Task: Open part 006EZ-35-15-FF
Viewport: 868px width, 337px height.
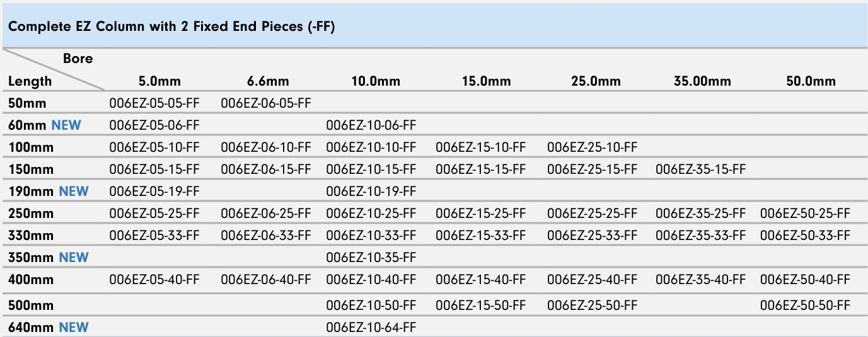Action: (700, 169)
